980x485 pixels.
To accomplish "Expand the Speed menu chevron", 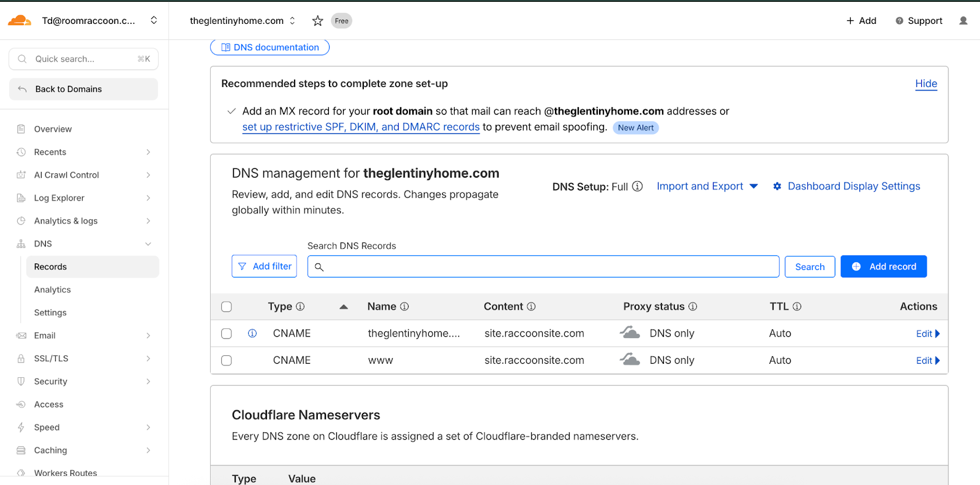I will 148,427.
